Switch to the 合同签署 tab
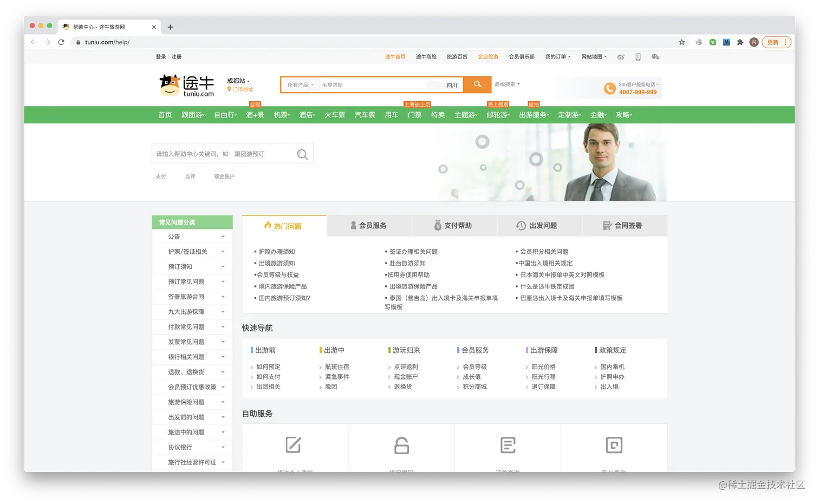Image resolution: width=819 pixels, height=504 pixels. [625, 226]
